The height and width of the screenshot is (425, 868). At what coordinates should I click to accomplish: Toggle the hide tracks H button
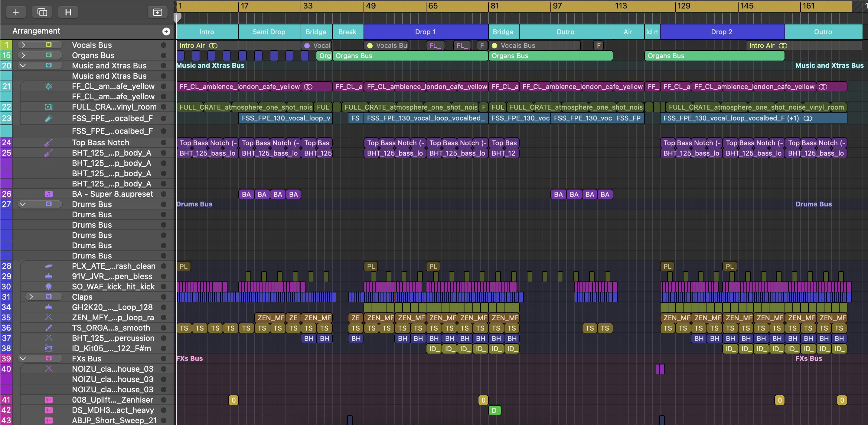pos(68,12)
